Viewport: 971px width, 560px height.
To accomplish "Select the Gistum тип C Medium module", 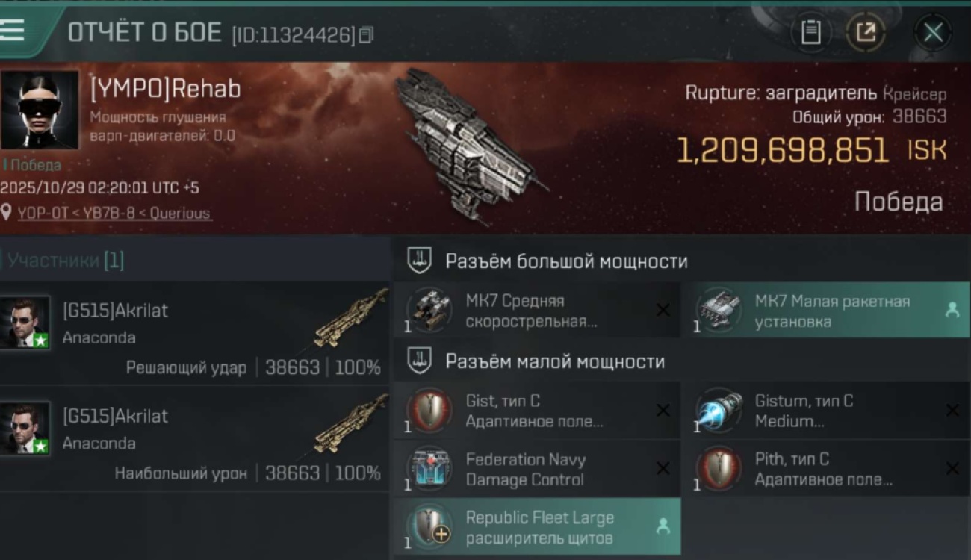I will click(826, 410).
